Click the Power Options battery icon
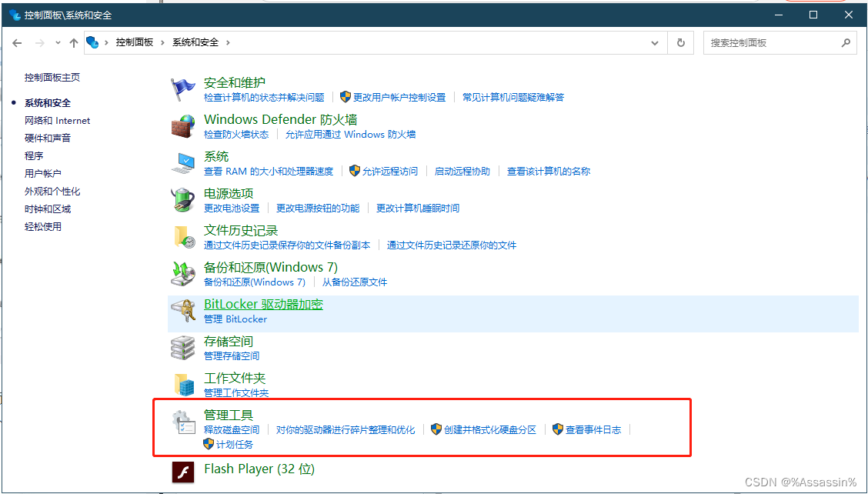Image resolution: width=868 pixels, height=494 pixels. click(x=182, y=200)
